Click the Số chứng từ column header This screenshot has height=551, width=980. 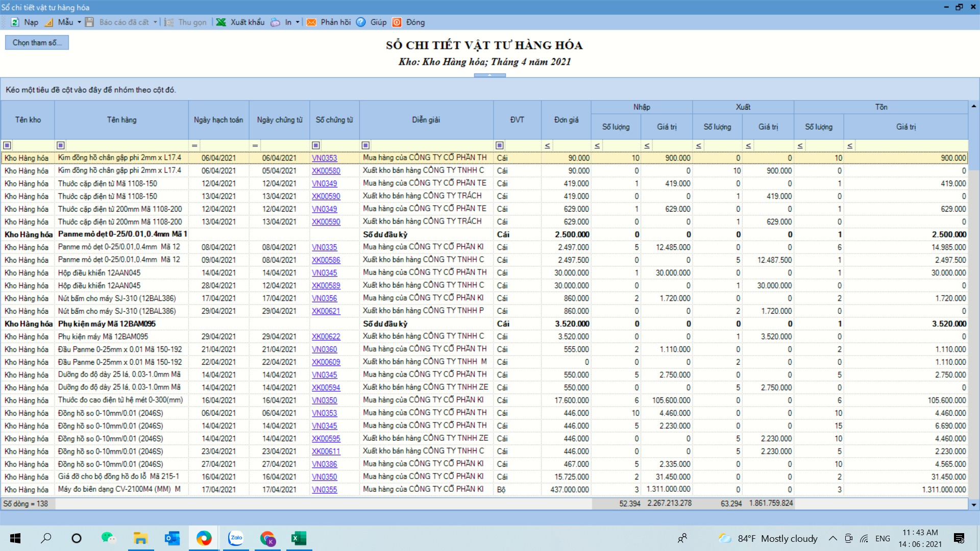click(334, 120)
